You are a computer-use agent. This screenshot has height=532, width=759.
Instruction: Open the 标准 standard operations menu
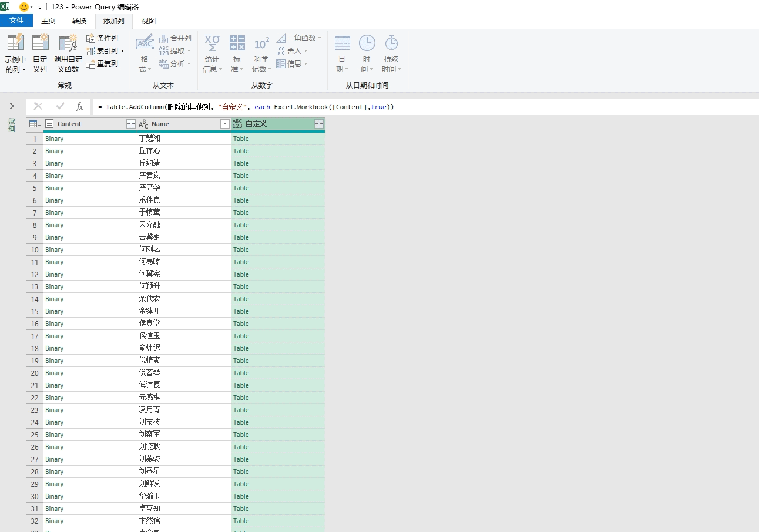coord(237,53)
